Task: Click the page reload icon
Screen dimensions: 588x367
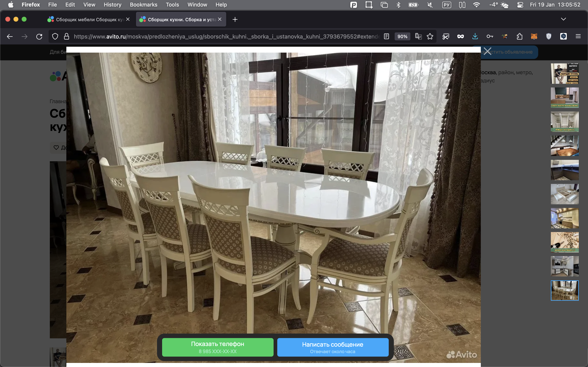Action: pyautogui.click(x=39, y=37)
